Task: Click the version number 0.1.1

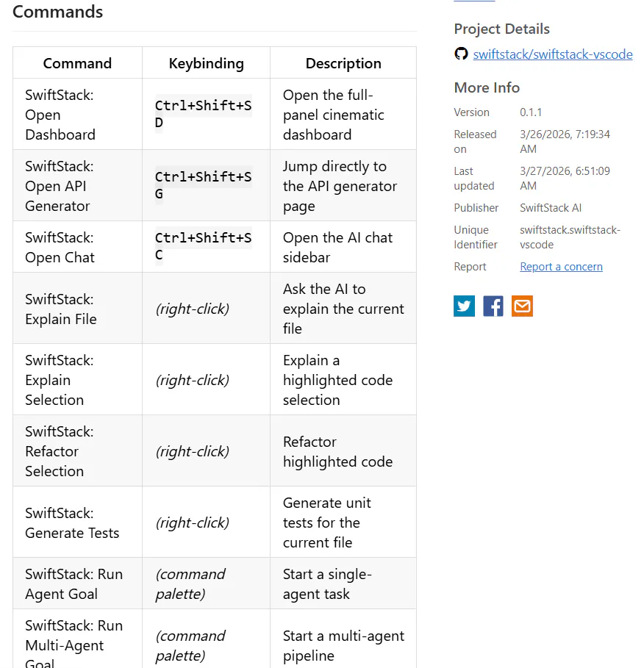Action: (x=531, y=112)
